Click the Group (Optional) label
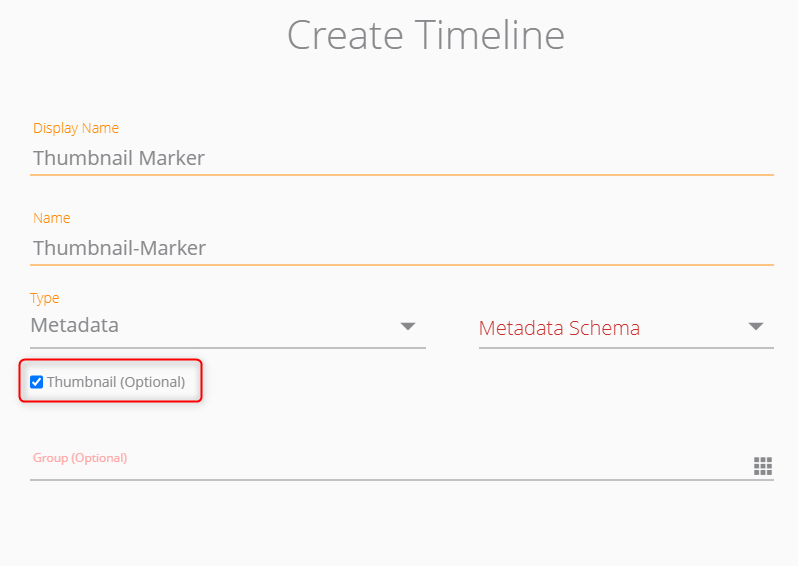Image resolution: width=798 pixels, height=566 pixels. pyautogui.click(x=80, y=458)
